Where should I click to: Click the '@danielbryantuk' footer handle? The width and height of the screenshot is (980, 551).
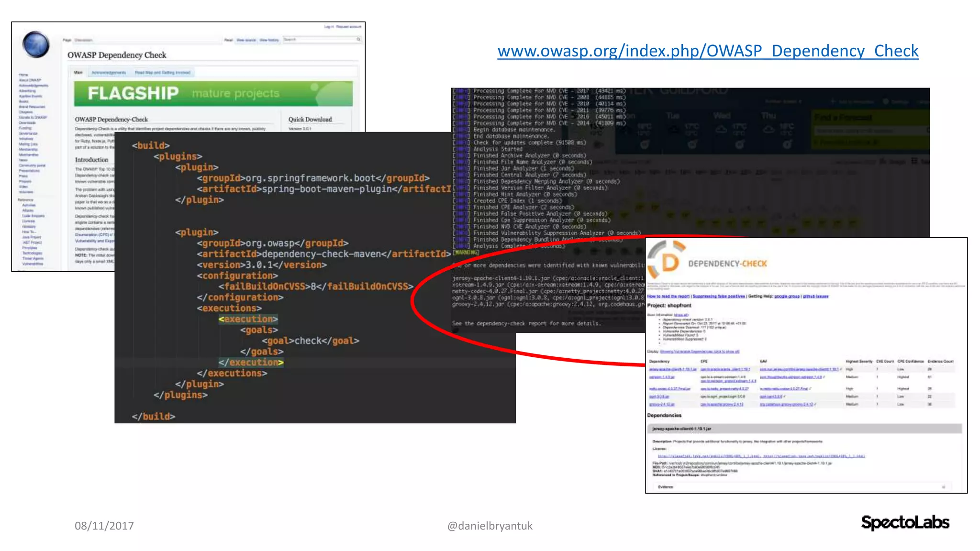point(490,526)
